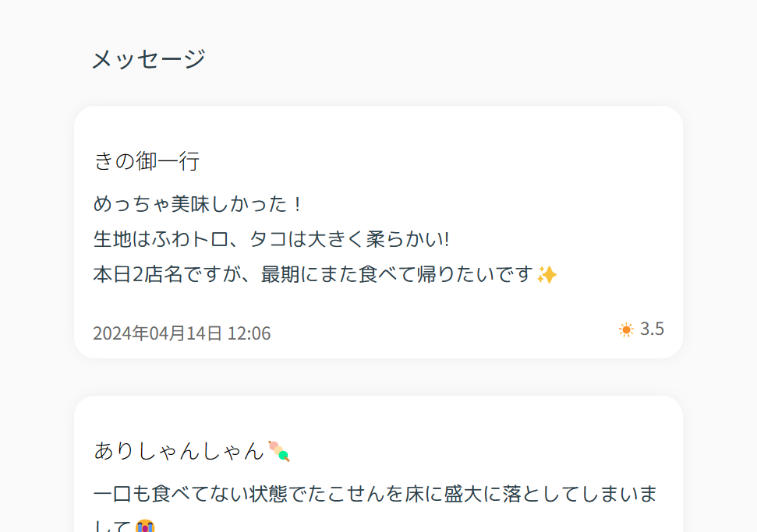Click the sparkles emoji in first review
Image resolution: width=757 pixels, height=532 pixels.
547,275
